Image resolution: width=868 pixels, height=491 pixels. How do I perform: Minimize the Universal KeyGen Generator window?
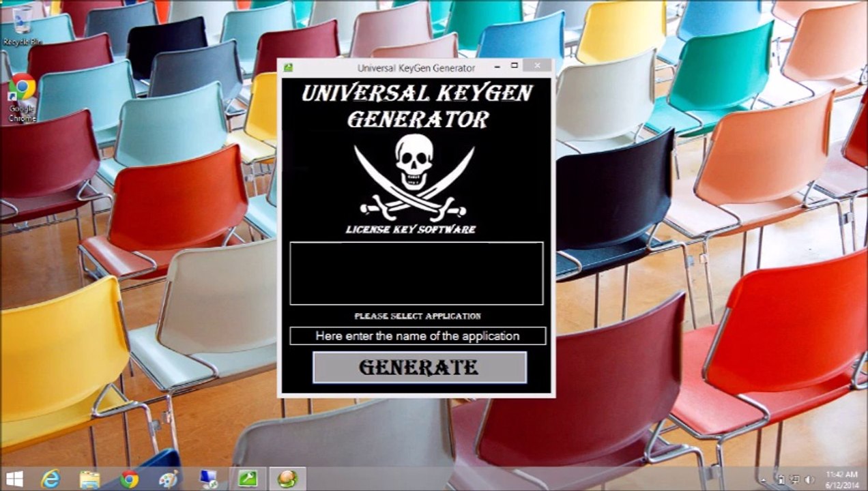pos(497,66)
